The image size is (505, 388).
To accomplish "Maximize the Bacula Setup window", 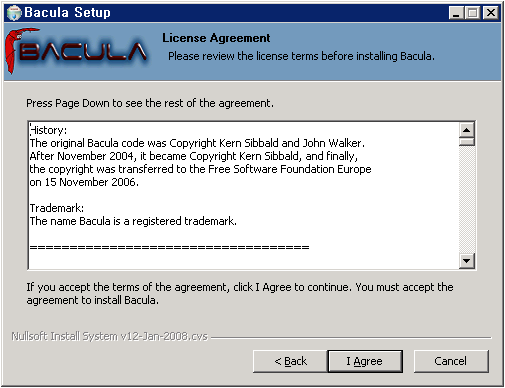I will coord(472,13).
